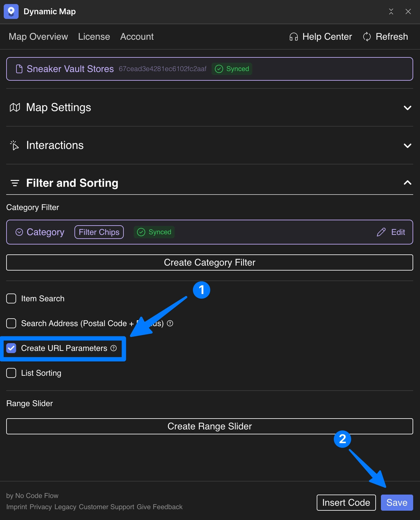Click the Refresh circular arrows icon
Screen dimensions: 420x520
tap(367, 37)
